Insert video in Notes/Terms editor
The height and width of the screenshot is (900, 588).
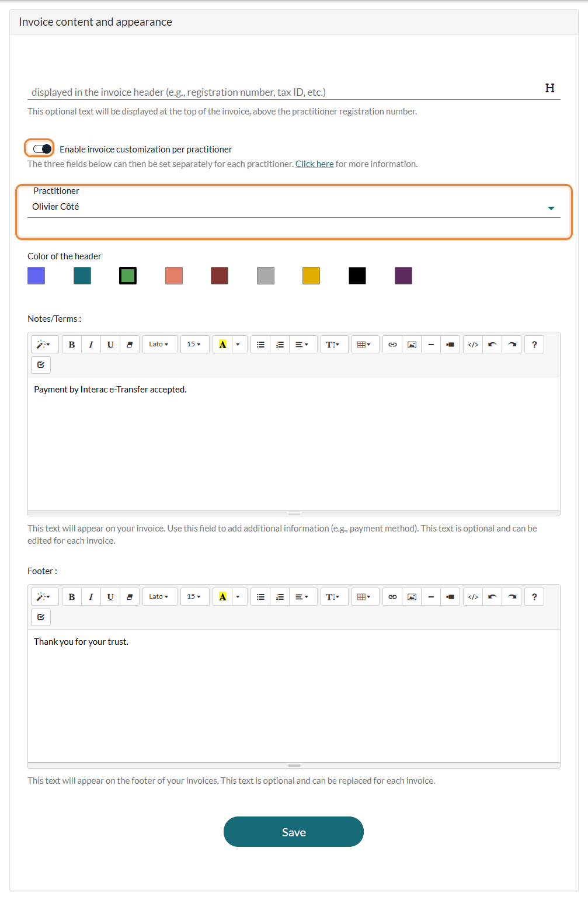point(450,345)
